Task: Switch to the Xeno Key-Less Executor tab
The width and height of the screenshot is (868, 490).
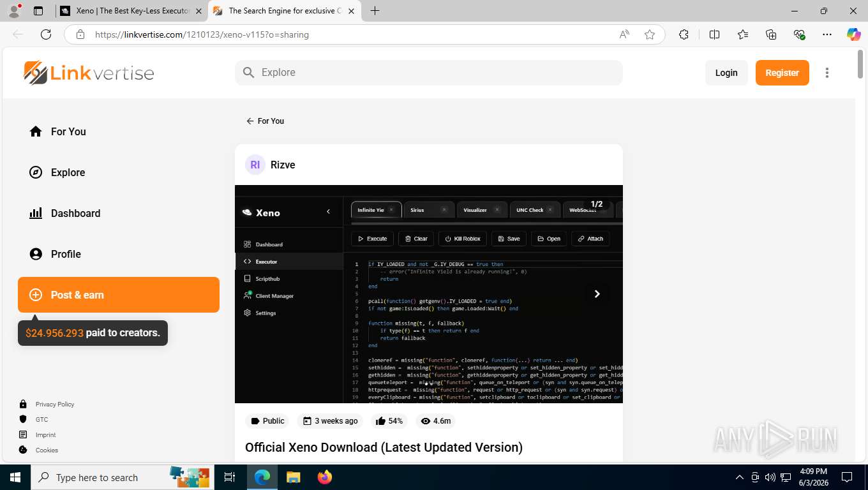Action: (x=132, y=11)
